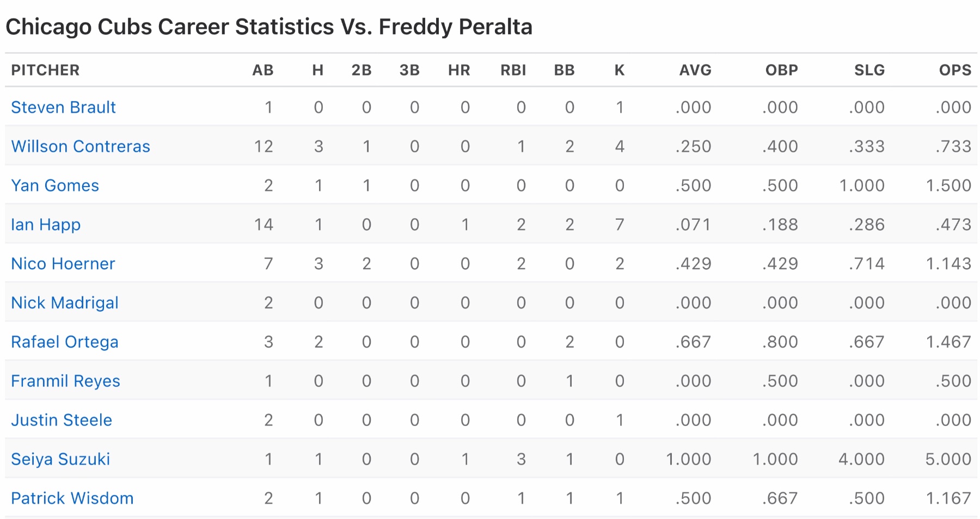
Task: Click the AVG column header
Action: coord(695,70)
